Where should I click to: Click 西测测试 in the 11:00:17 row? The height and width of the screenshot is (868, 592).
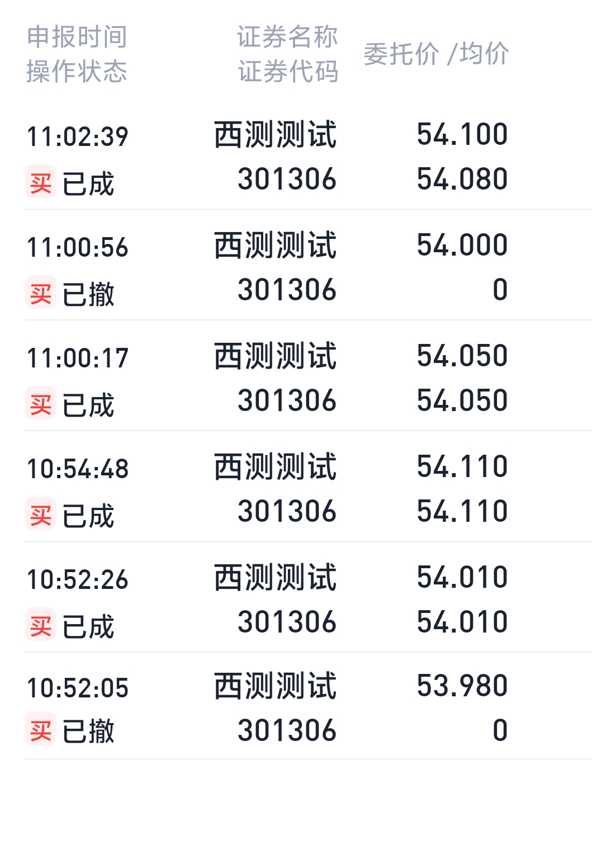pos(276,356)
